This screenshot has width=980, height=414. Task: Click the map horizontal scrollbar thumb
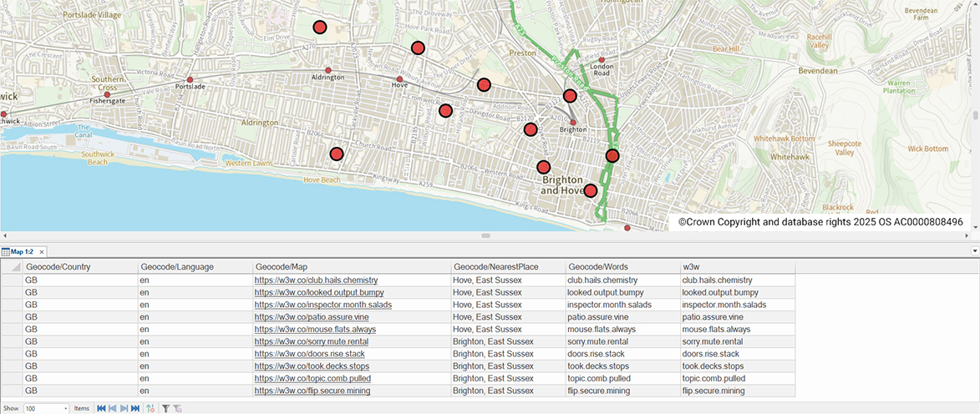[x=485, y=236]
